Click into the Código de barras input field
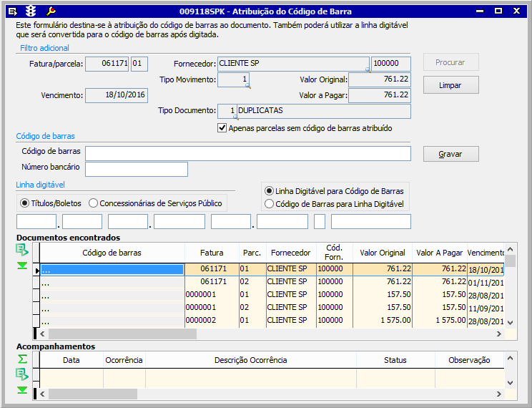The image size is (532, 408). click(x=247, y=154)
